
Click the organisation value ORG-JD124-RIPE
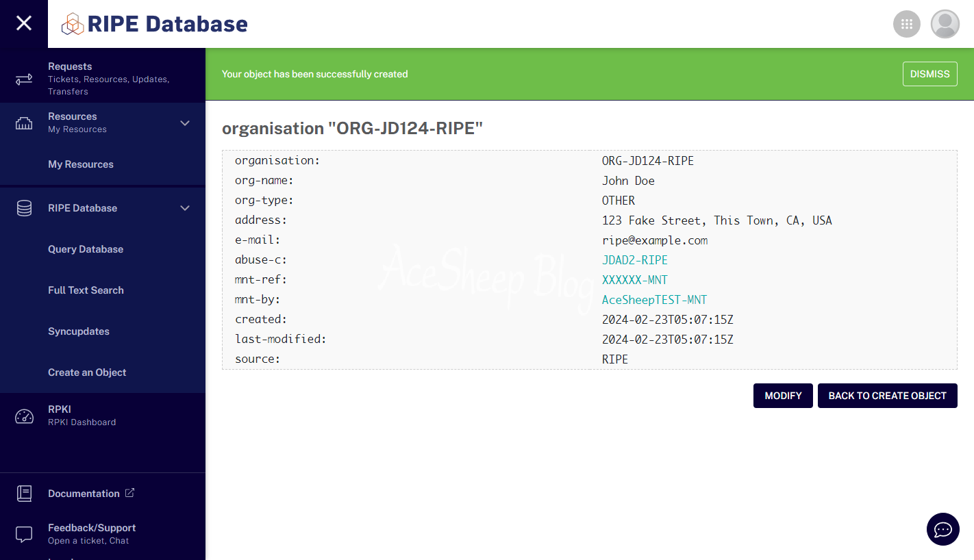pyautogui.click(x=648, y=161)
